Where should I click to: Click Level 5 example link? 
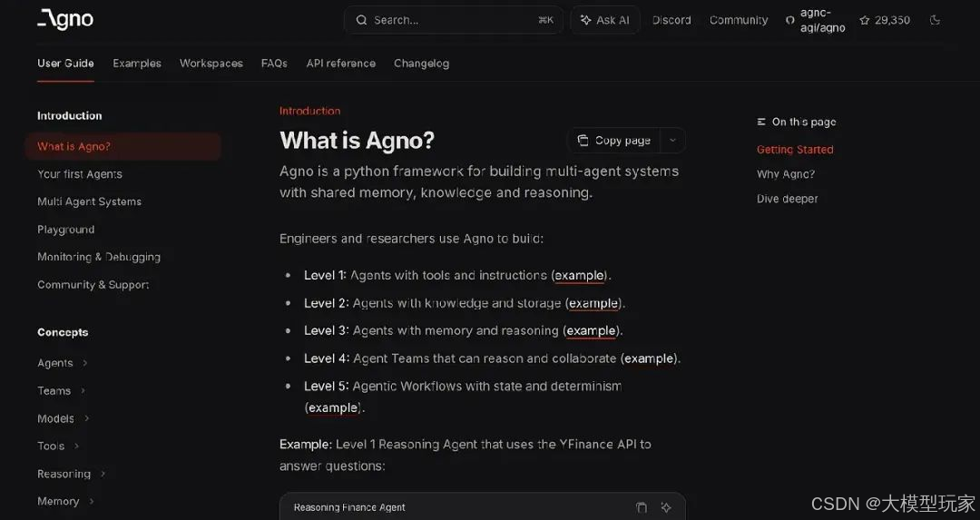333,407
